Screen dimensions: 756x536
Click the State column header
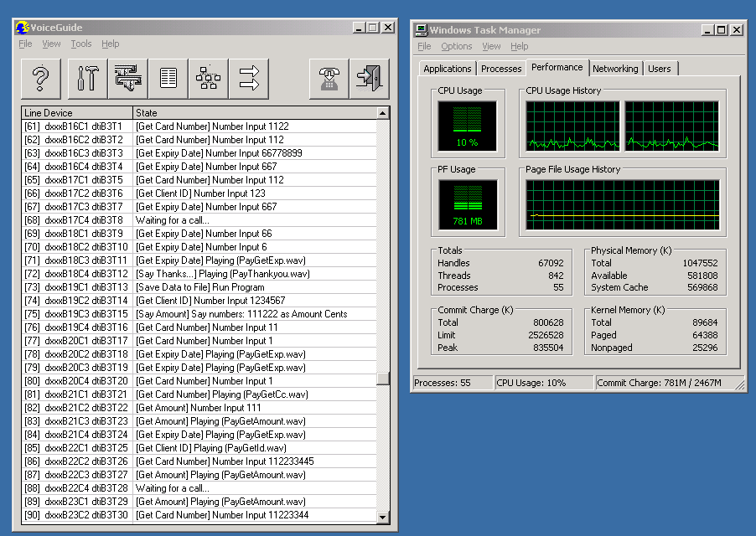point(255,113)
